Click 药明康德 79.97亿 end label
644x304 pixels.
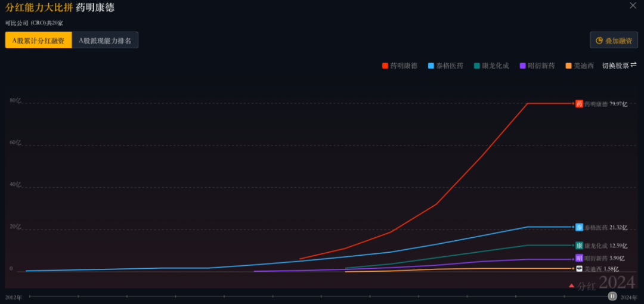coord(606,104)
